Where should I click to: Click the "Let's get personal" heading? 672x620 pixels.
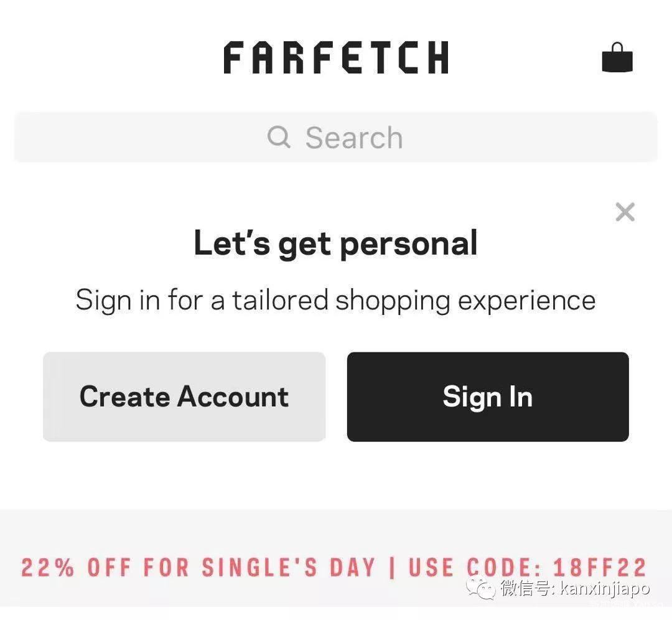pos(336,243)
